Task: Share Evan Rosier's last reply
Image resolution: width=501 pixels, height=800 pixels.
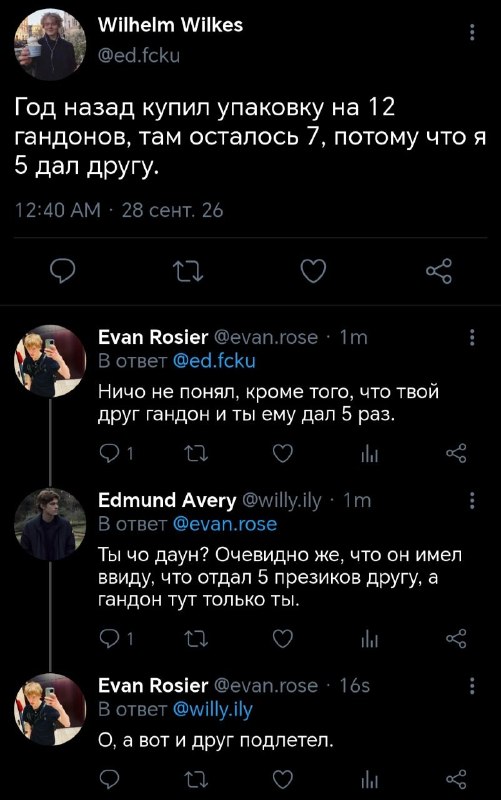Action: tap(456, 779)
